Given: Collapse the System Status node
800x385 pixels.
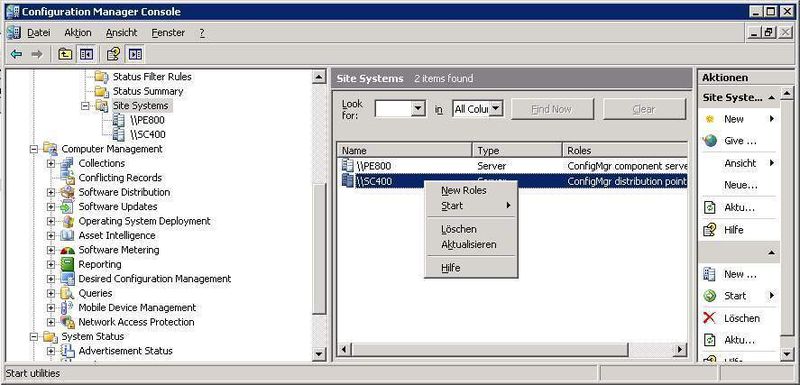Looking at the screenshot, I should (x=34, y=337).
